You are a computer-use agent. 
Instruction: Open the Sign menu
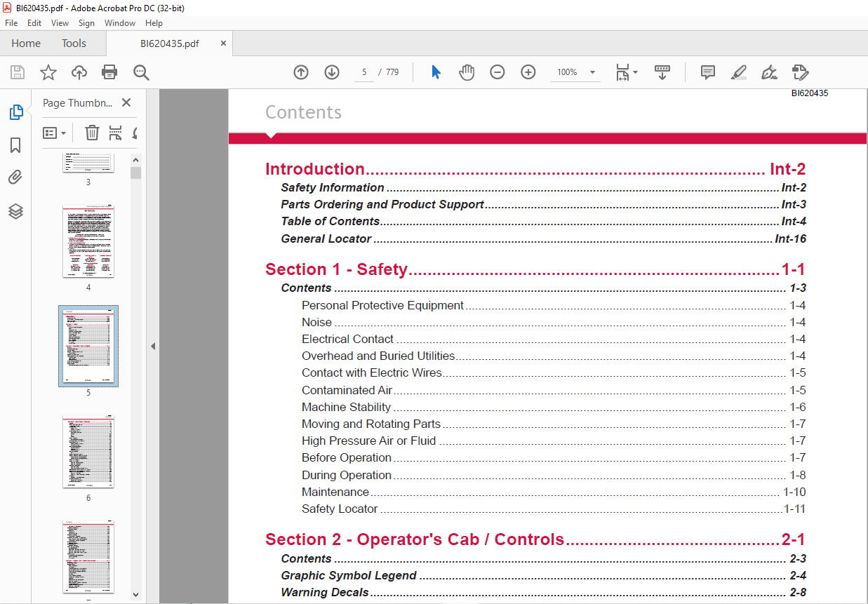pyautogui.click(x=86, y=23)
